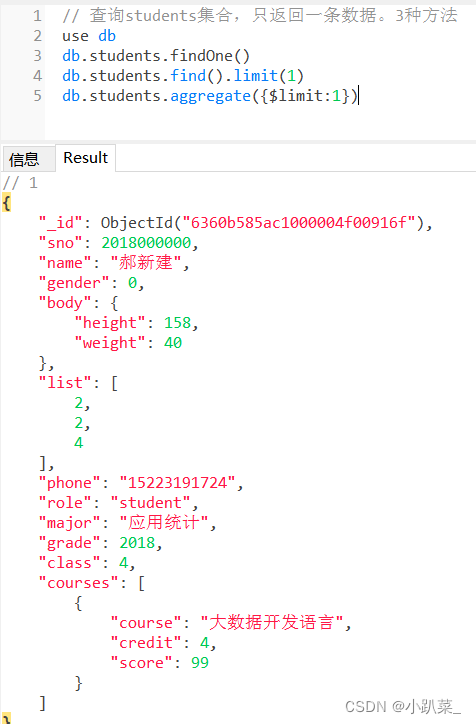The height and width of the screenshot is (724, 476).
Task: Click the db.students.find().limit(1) line
Action: pyautogui.click(x=183, y=76)
